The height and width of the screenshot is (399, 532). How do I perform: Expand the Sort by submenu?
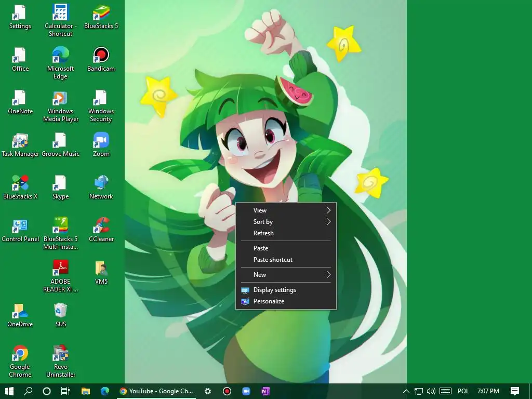286,222
